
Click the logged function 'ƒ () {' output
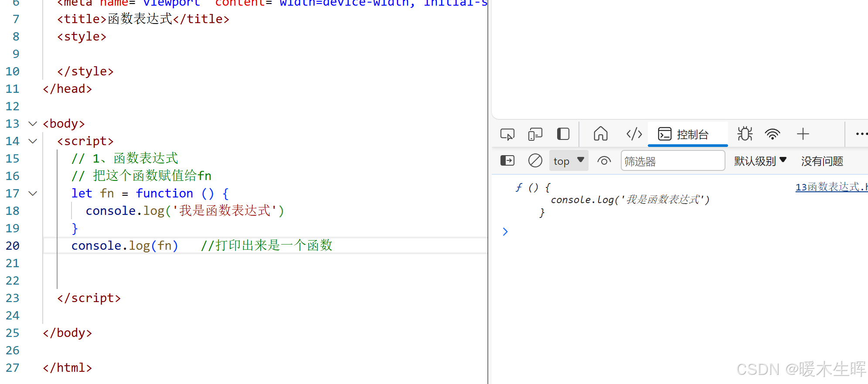pos(533,187)
